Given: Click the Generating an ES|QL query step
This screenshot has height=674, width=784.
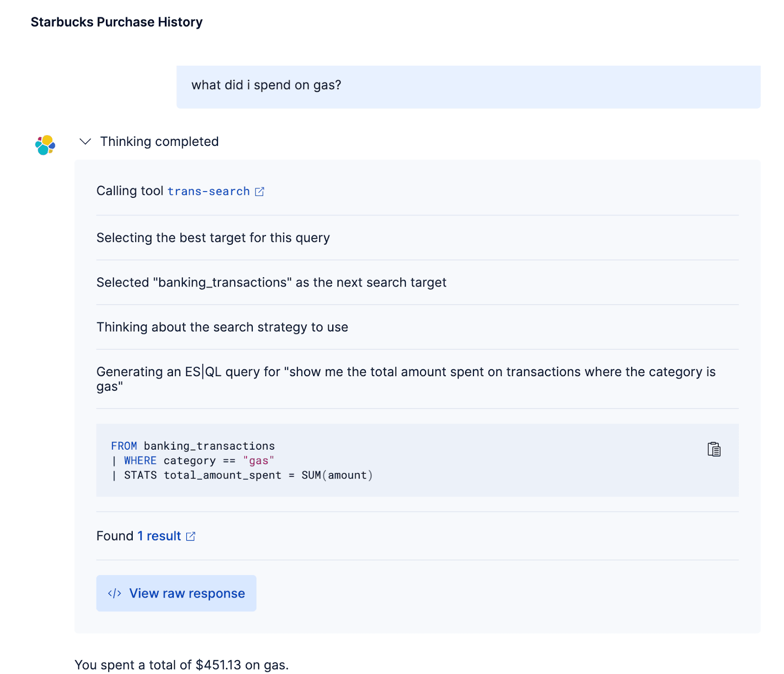Looking at the screenshot, I should pos(406,379).
